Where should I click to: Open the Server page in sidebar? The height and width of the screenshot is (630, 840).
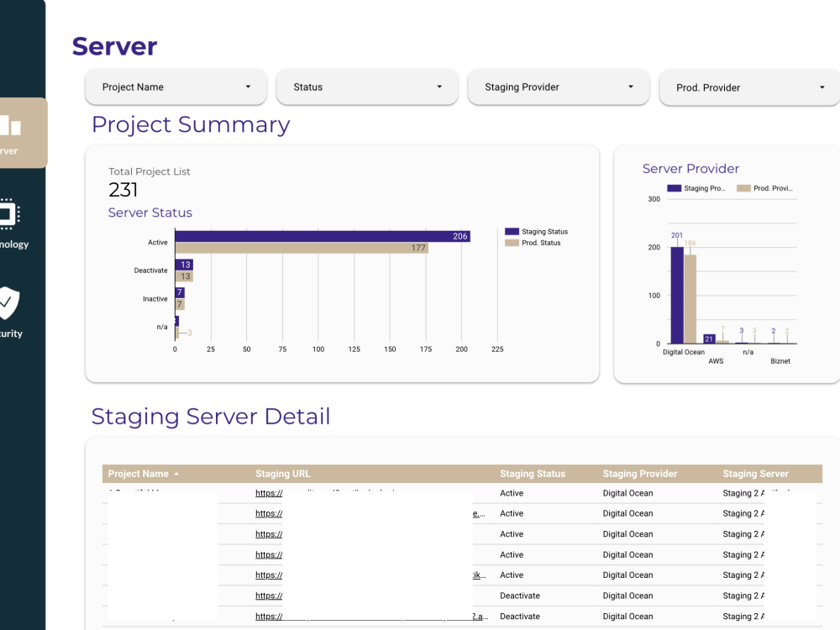22,133
